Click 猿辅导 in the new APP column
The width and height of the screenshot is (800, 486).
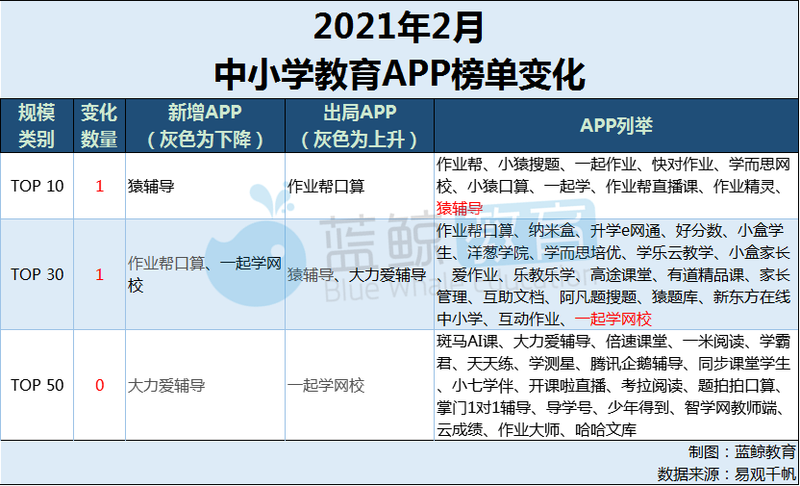(x=151, y=186)
